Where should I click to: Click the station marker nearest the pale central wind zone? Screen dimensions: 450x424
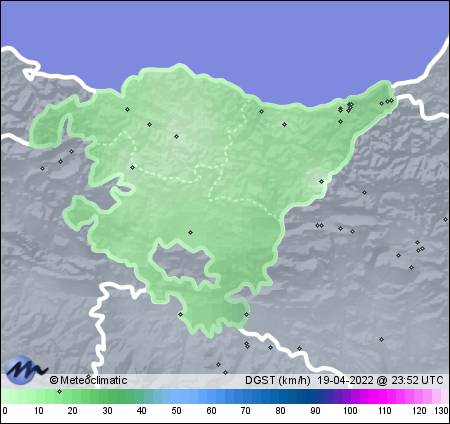pyautogui.click(x=177, y=136)
